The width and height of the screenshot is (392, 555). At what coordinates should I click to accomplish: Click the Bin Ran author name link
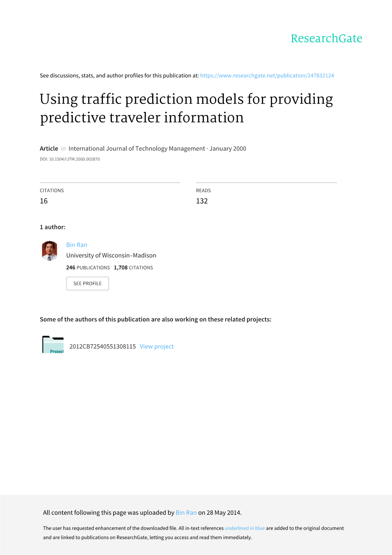[x=77, y=245]
